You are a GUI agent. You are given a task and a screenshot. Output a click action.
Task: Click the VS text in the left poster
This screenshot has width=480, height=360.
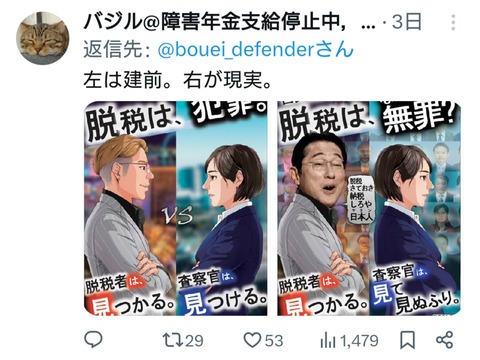179,215
